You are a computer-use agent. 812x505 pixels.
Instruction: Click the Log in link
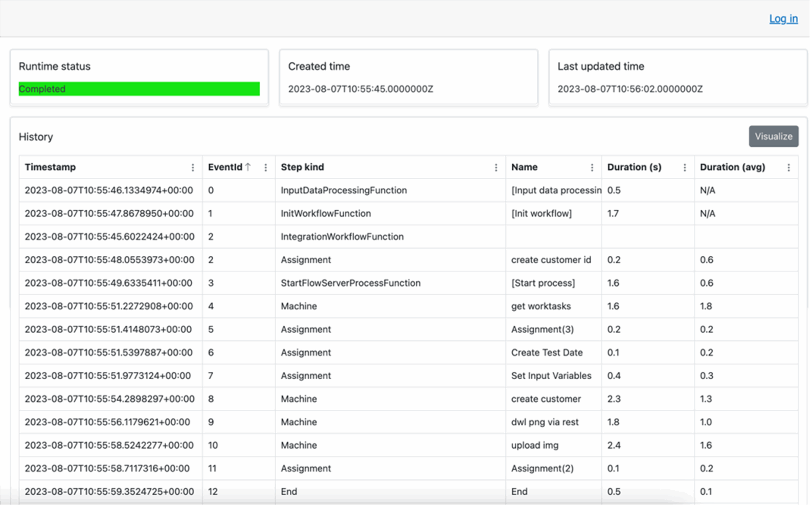[x=783, y=19]
